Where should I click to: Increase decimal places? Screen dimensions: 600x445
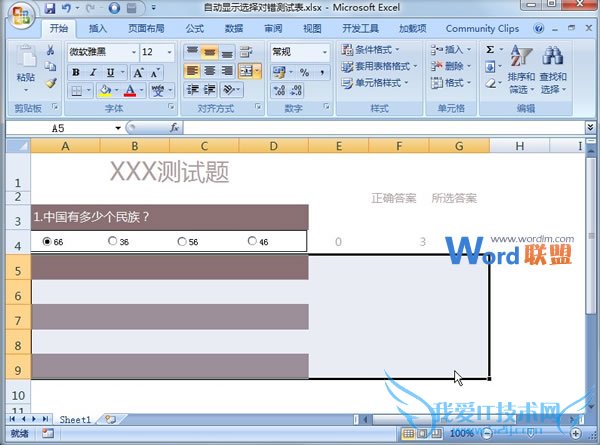pos(279,91)
